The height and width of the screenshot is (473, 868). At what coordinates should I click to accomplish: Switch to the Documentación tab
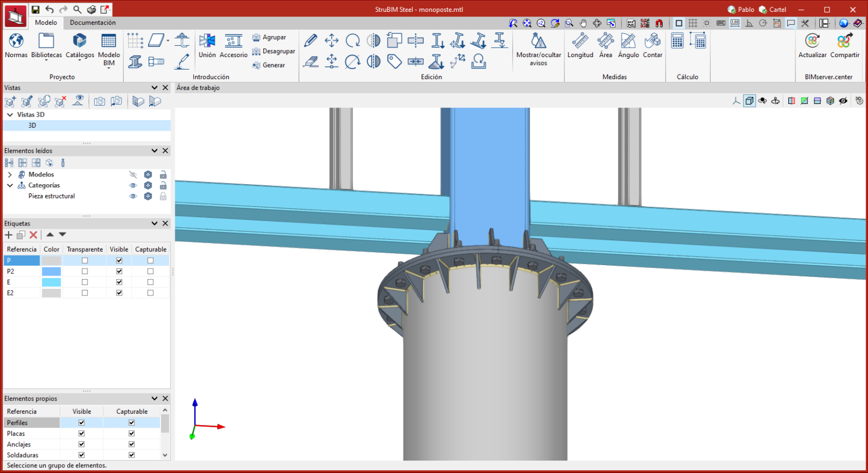[x=93, y=23]
